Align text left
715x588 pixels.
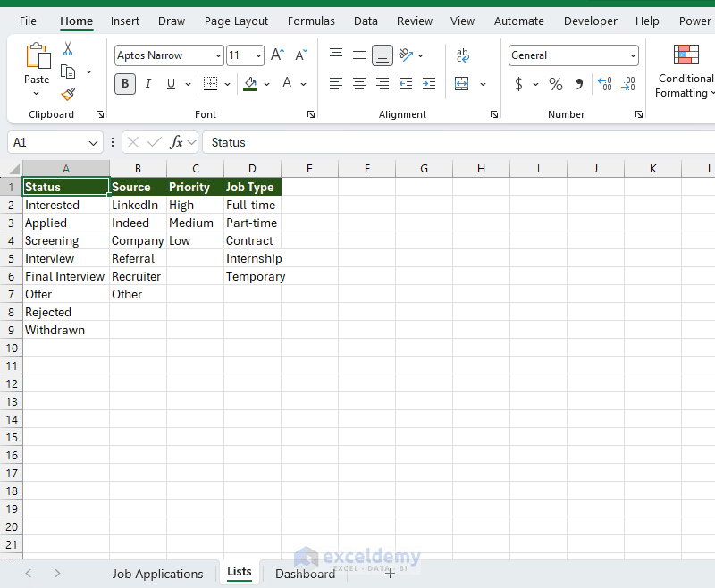[x=336, y=84]
